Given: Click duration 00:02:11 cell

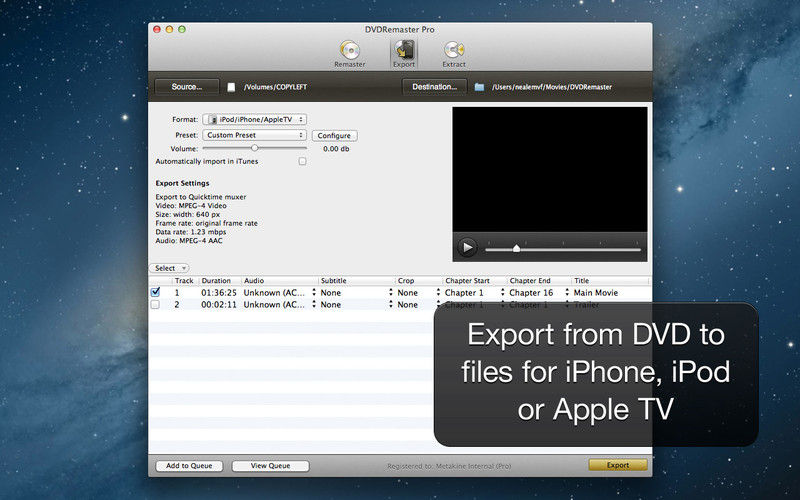Looking at the screenshot, I should click(x=219, y=305).
